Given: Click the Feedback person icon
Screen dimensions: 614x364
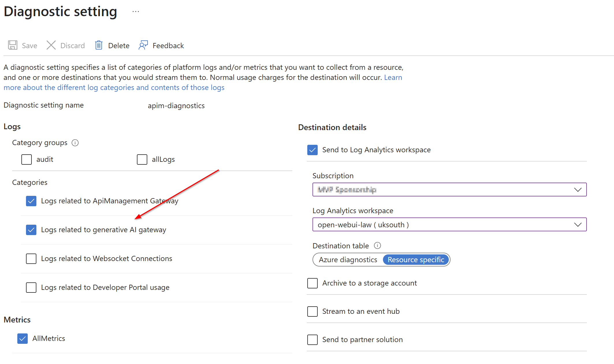Looking at the screenshot, I should coord(143,45).
